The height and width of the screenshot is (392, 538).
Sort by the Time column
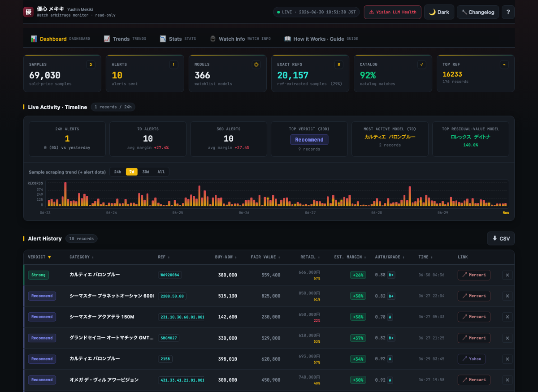(425, 257)
